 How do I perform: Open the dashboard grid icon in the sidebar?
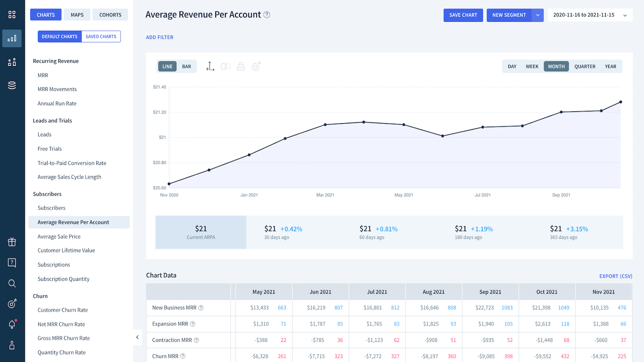point(12,15)
